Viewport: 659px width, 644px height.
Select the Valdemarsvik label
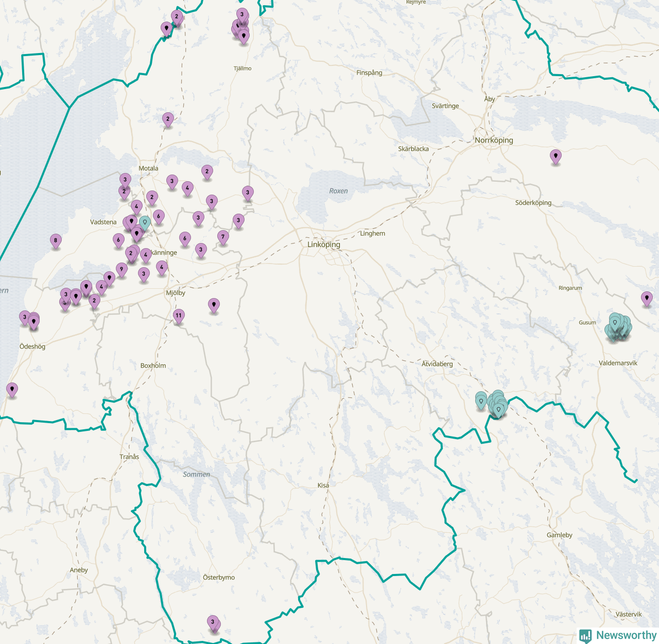(618, 363)
